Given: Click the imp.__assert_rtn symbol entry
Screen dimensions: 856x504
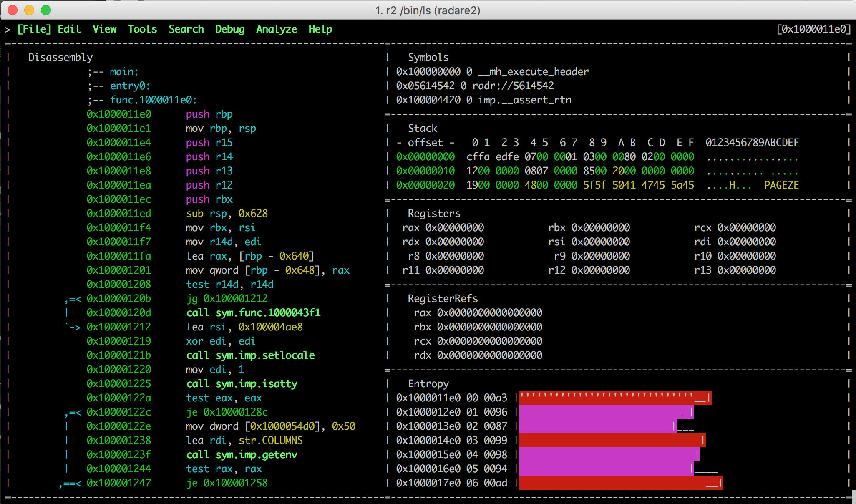Looking at the screenshot, I should pyautogui.click(x=524, y=100).
